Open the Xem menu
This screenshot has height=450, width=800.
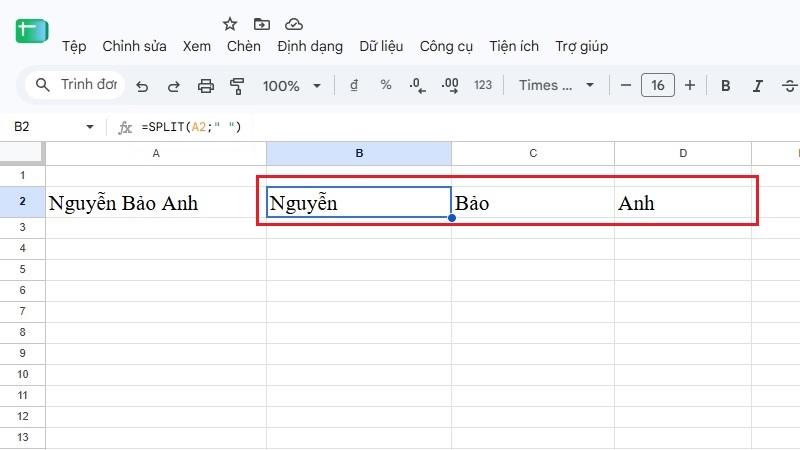(196, 46)
